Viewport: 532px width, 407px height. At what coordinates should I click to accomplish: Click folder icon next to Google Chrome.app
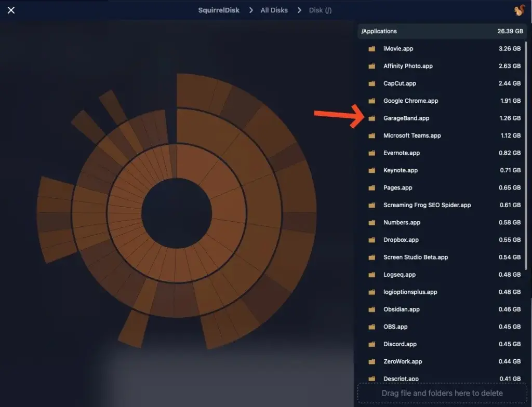point(372,101)
